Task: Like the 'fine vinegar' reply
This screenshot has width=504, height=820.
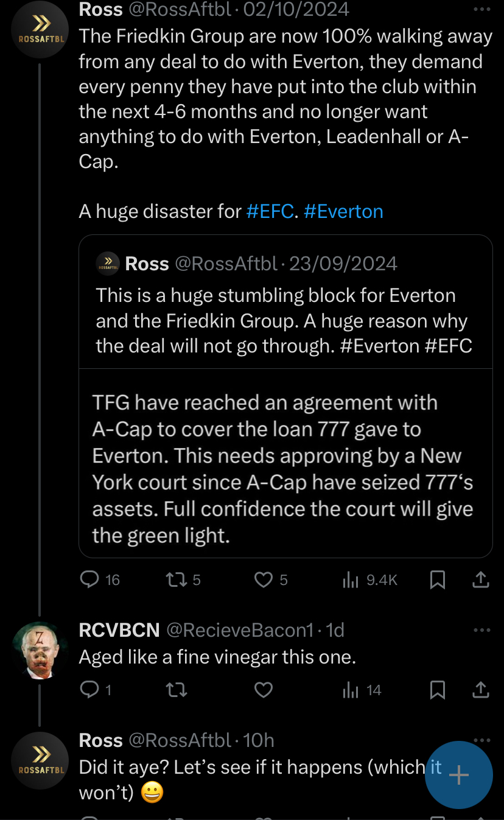Action: (x=263, y=690)
